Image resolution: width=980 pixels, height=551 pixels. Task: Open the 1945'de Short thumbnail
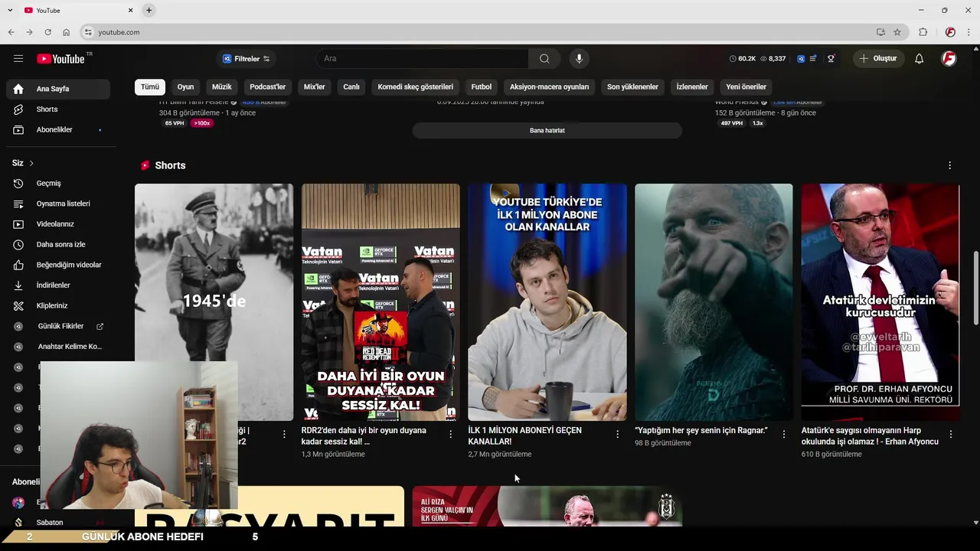click(214, 302)
